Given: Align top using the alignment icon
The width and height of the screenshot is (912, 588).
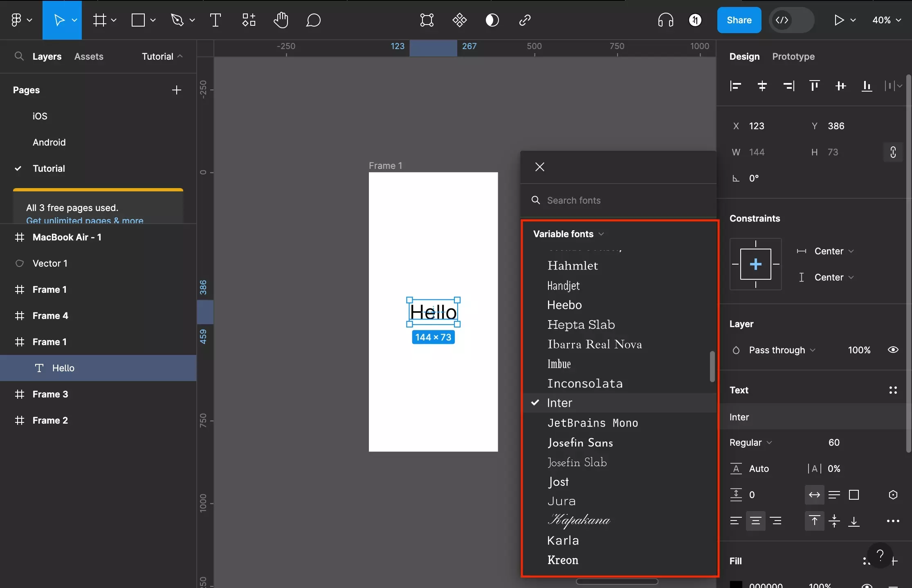Looking at the screenshot, I should click(815, 86).
